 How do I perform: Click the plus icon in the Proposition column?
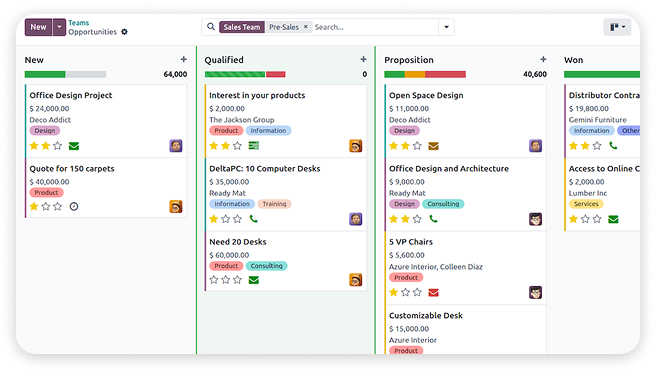pos(543,59)
